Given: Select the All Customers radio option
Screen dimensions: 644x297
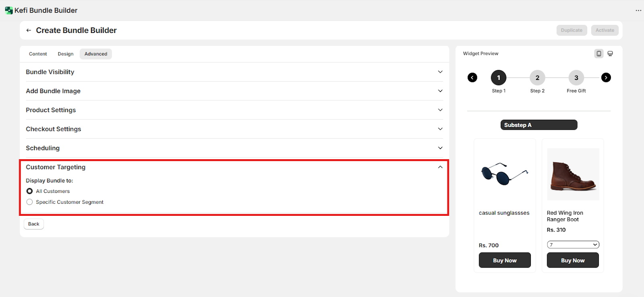Looking at the screenshot, I should click(x=30, y=191).
